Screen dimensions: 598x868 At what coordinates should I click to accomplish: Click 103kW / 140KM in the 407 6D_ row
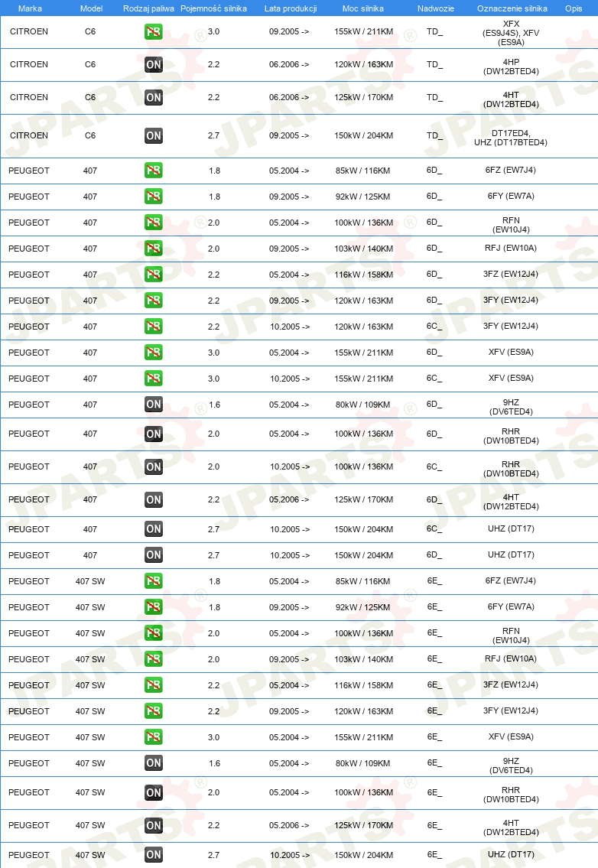364,249
